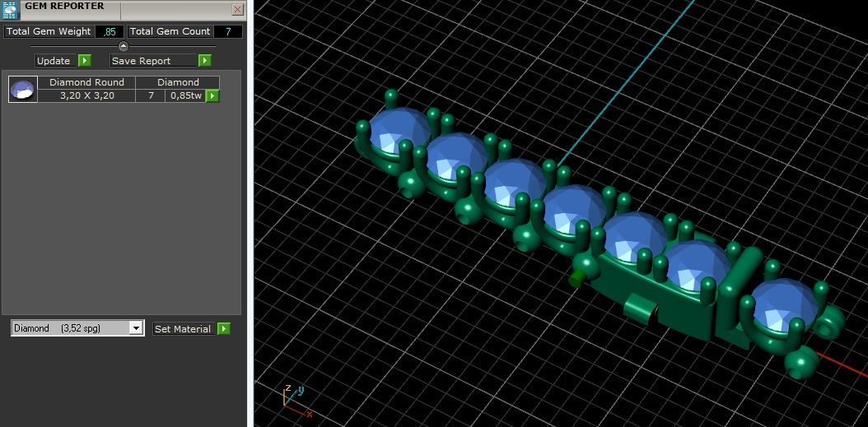Click the Update label button
This screenshot has height=427, width=868.
(x=56, y=61)
